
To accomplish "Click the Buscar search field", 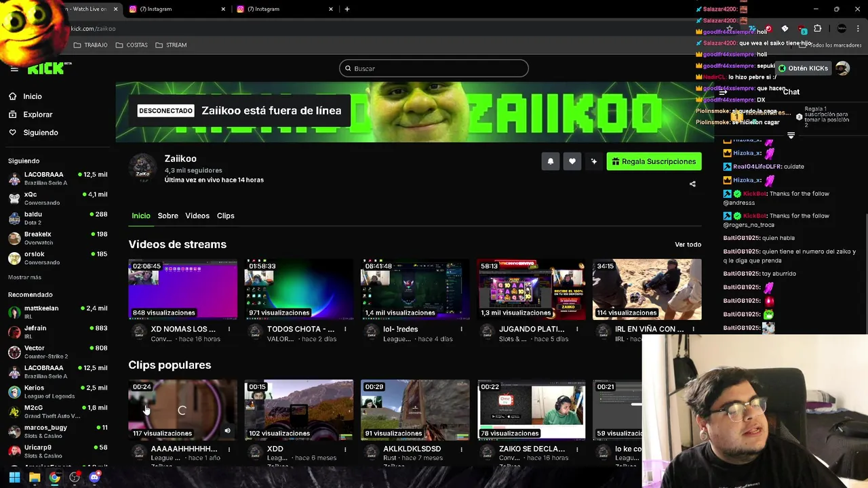I will tap(434, 68).
